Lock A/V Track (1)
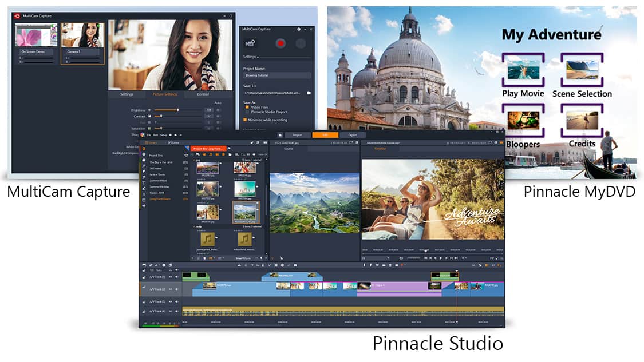644x362 pixels. (x=144, y=277)
